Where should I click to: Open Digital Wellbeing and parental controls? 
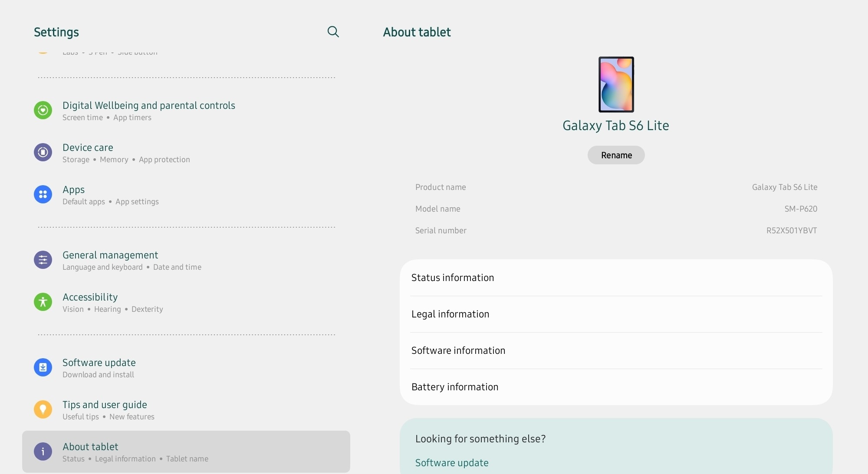[x=186, y=111]
